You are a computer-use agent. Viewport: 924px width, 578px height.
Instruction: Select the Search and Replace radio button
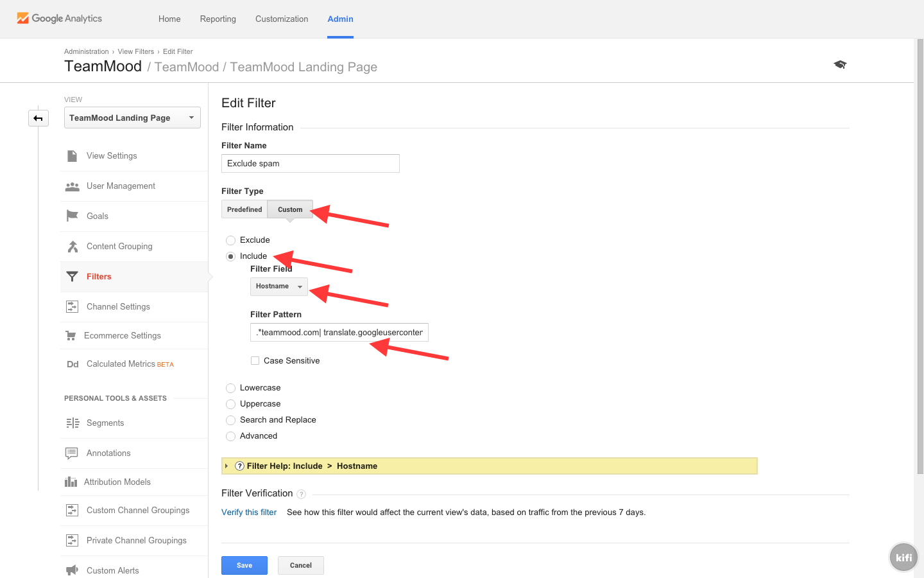click(230, 420)
